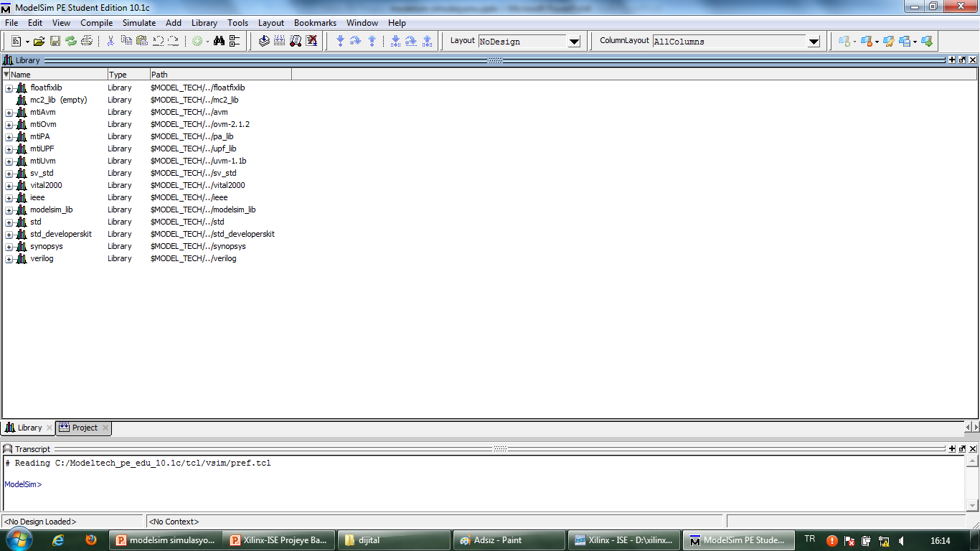Click the Compile All toolbar icon

point(280,41)
